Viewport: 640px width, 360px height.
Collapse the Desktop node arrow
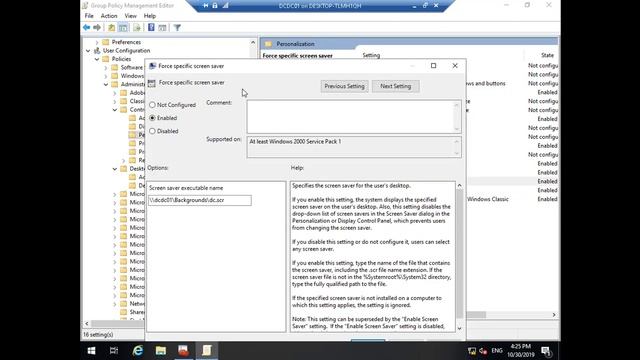tap(115, 169)
